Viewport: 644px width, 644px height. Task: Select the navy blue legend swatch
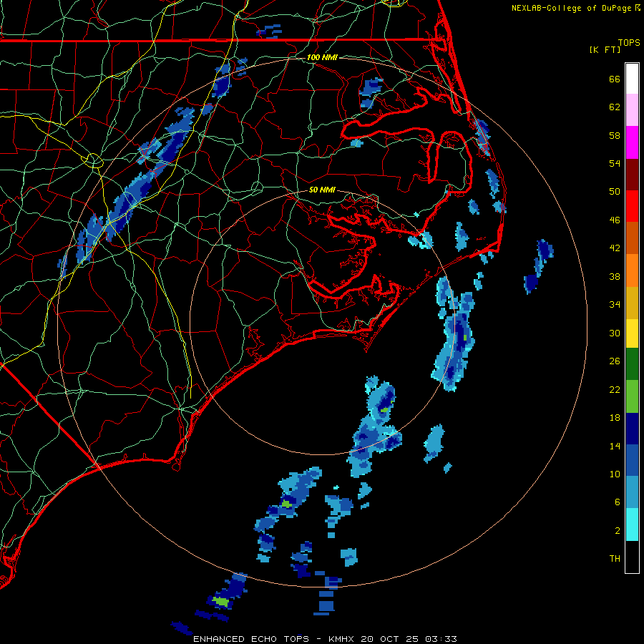(632, 429)
